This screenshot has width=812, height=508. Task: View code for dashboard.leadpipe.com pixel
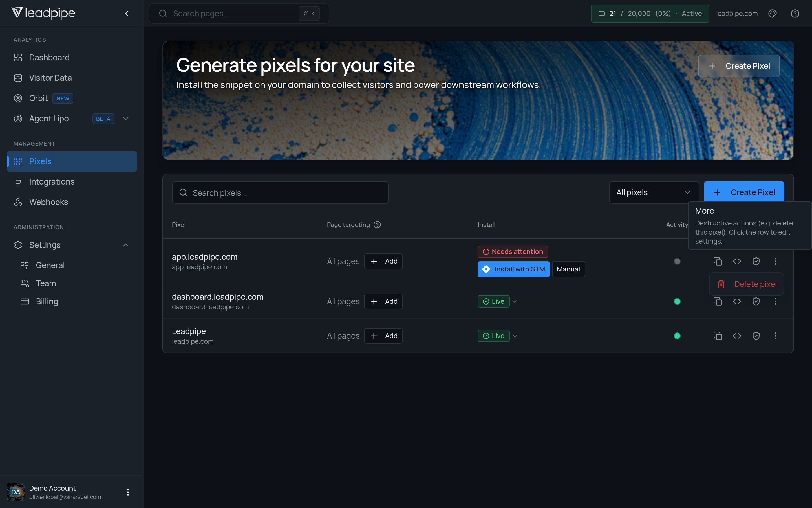coord(737,301)
